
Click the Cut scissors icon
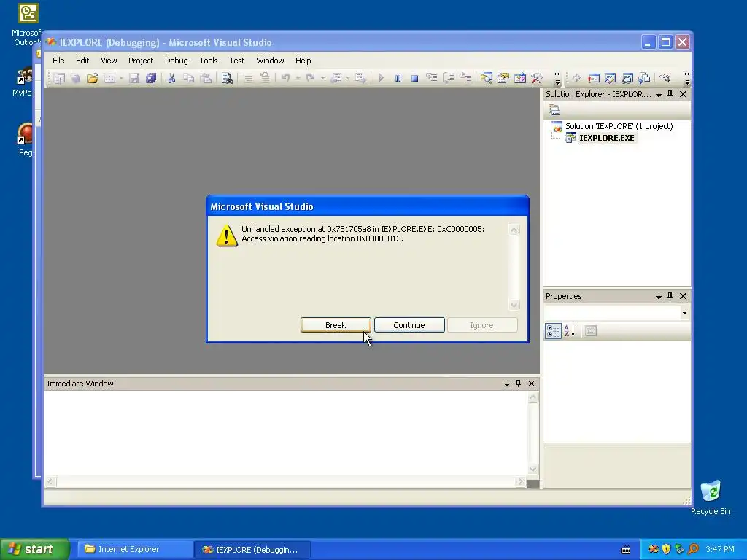point(171,78)
